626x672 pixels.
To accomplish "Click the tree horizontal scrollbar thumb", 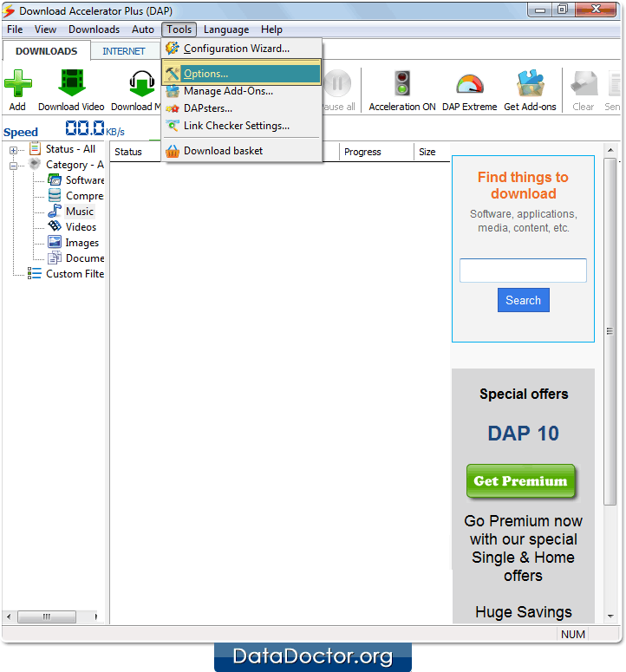I will [47, 617].
